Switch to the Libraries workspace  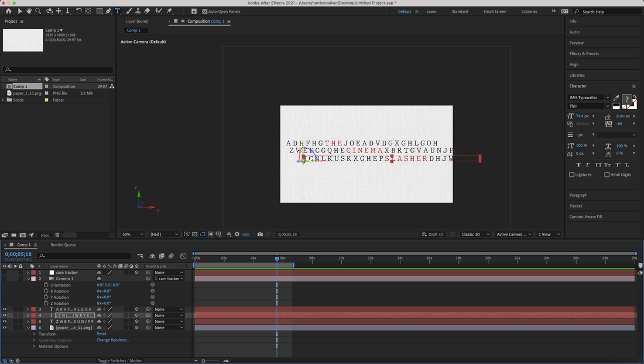[x=529, y=12]
